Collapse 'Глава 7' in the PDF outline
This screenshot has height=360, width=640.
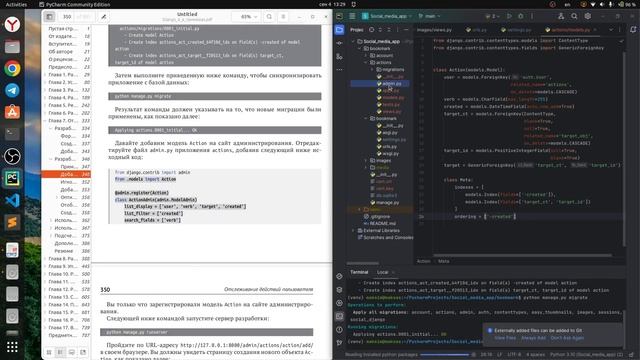coord(45,121)
